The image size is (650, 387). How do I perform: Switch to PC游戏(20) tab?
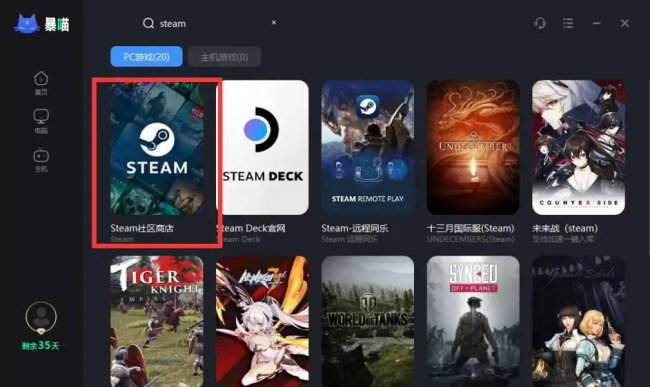[x=146, y=57]
